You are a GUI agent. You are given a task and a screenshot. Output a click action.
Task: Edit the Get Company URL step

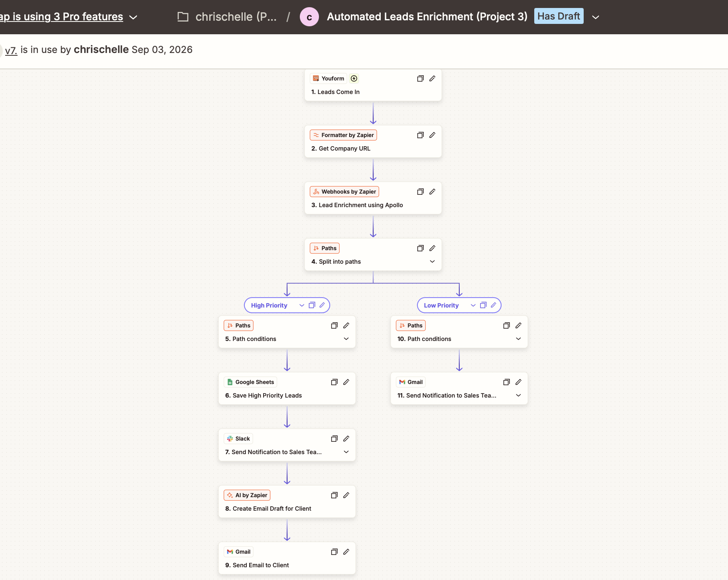(432, 135)
